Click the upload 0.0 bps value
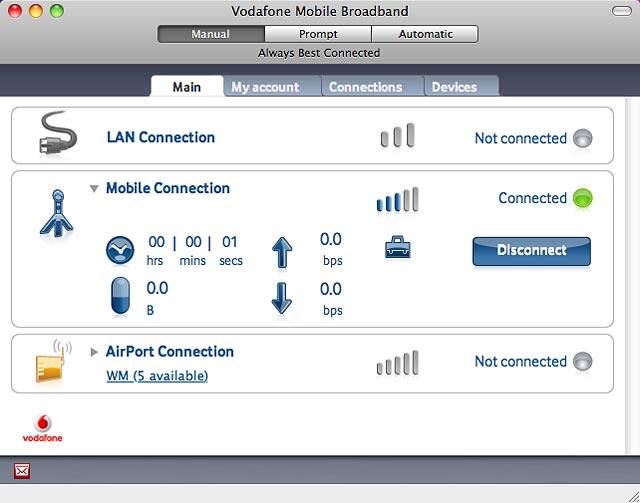This screenshot has width=640, height=503. click(331, 249)
